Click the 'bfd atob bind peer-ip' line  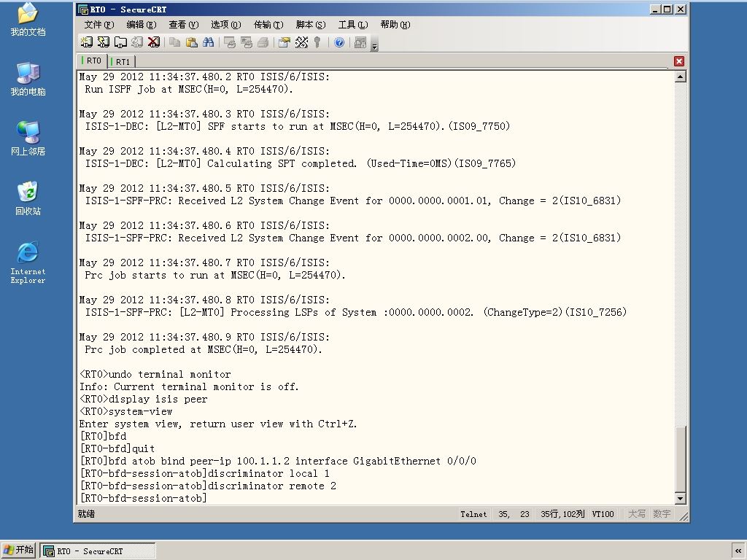point(278,461)
